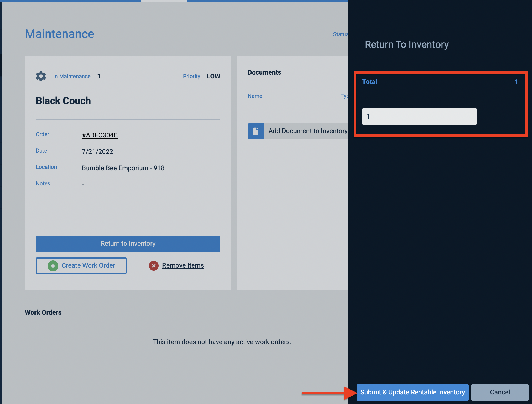
Task: Click the gear icon beside In Maintenance
Action: coord(41,76)
